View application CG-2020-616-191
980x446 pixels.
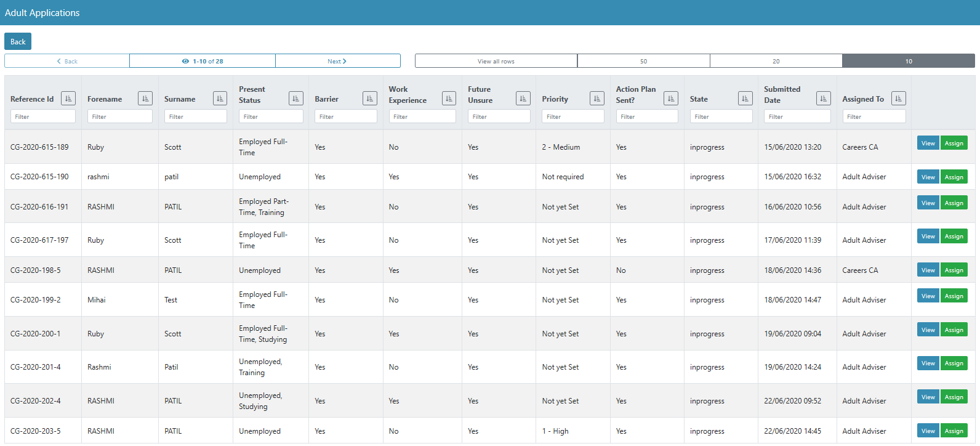point(928,203)
